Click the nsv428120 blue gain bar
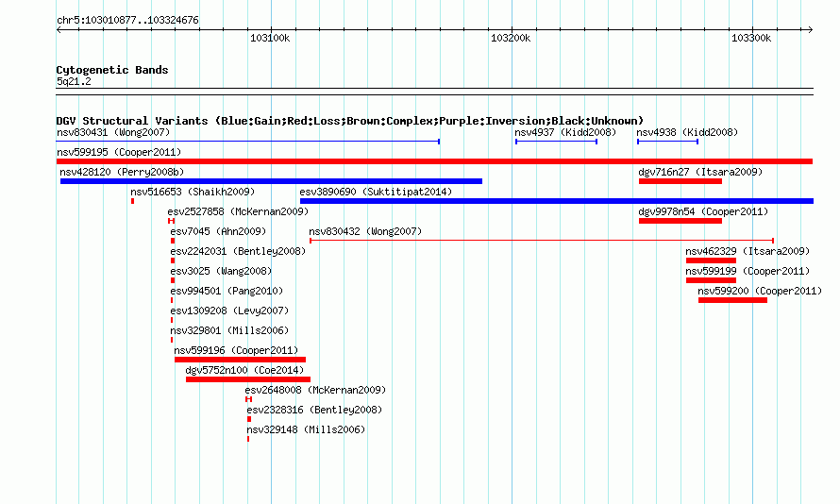This screenshot has height=504, width=840. pos(271,181)
